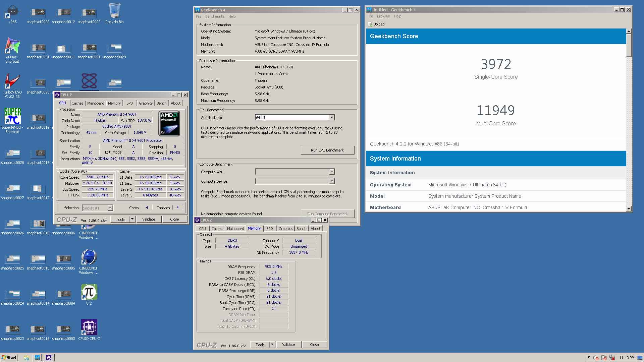Open the Benchmarks menu in Geekbench
Image resolution: width=644 pixels, height=362 pixels.
pyautogui.click(x=215, y=16)
